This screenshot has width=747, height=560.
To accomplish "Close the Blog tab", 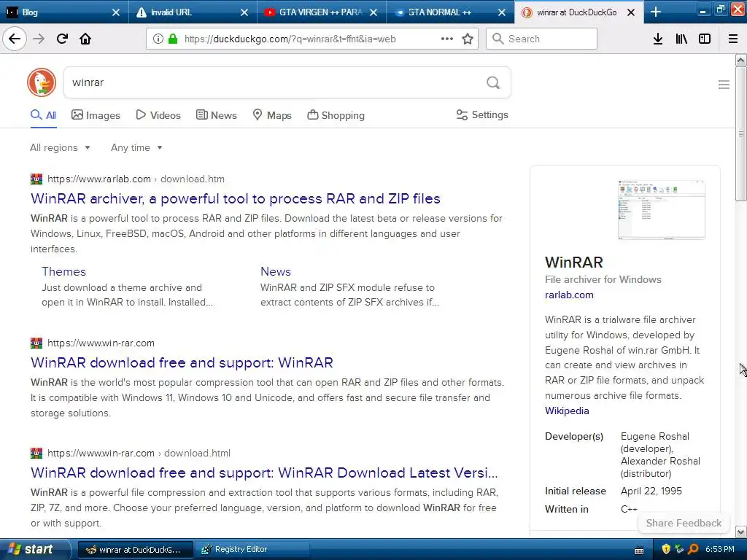I will point(116,12).
